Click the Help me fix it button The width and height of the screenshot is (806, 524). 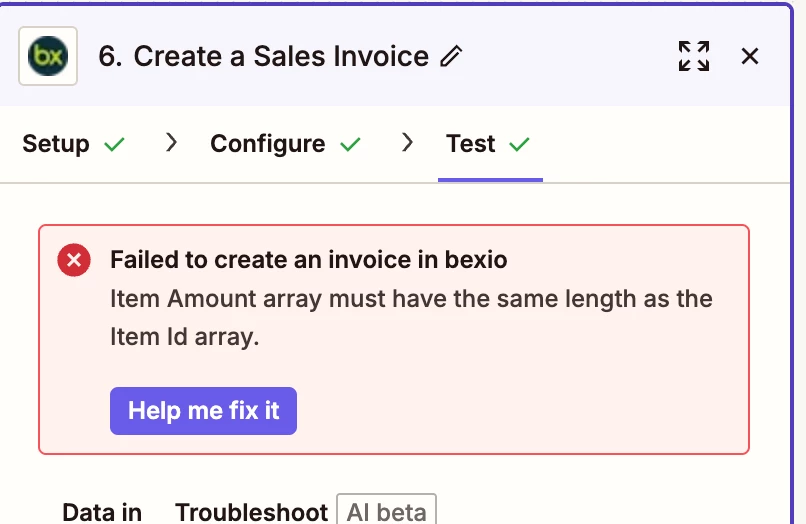tap(203, 411)
